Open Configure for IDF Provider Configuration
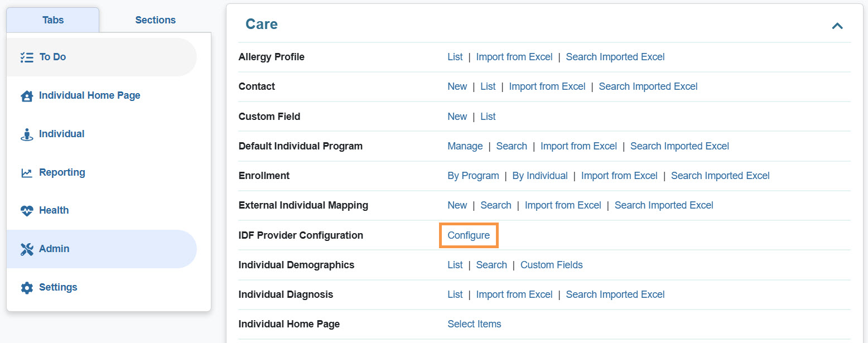Image resolution: width=868 pixels, height=343 pixels. point(469,235)
